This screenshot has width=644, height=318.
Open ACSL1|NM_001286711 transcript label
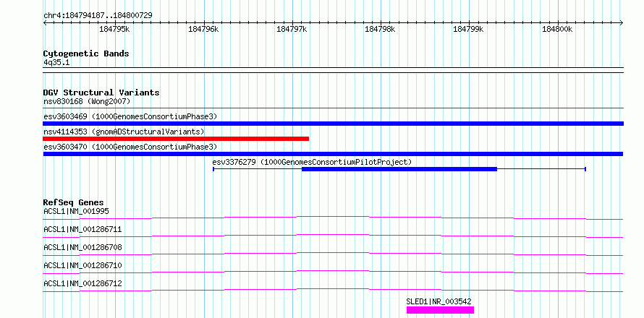[82, 229]
